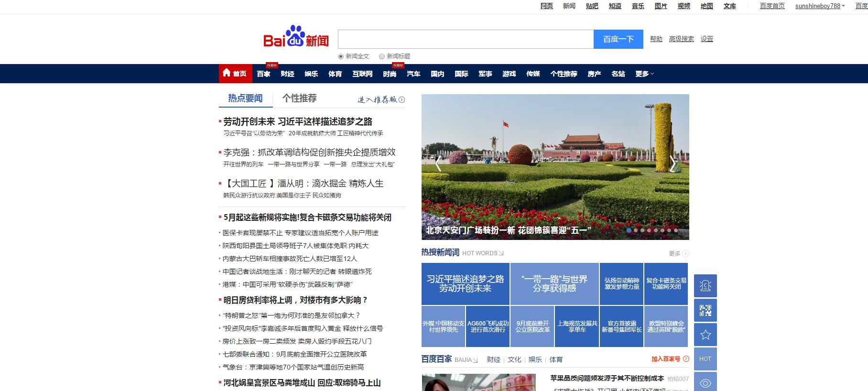Show the QR code sidebar icon

(x=705, y=310)
